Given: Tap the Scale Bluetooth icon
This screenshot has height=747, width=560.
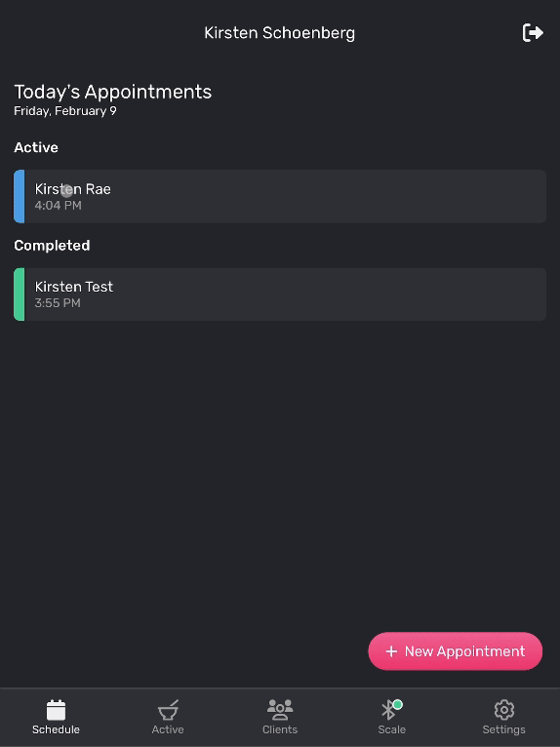Looking at the screenshot, I should tap(389, 710).
